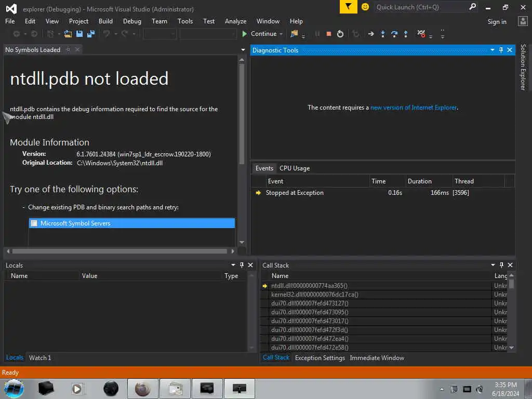Click Continue to resume debugging
The image size is (532, 399).
tap(260, 34)
